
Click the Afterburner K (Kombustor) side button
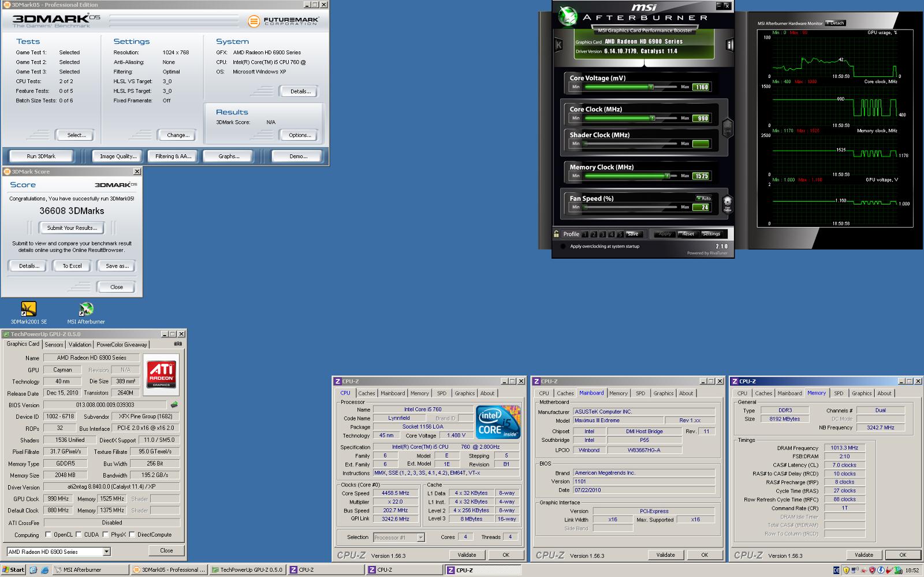(x=558, y=44)
